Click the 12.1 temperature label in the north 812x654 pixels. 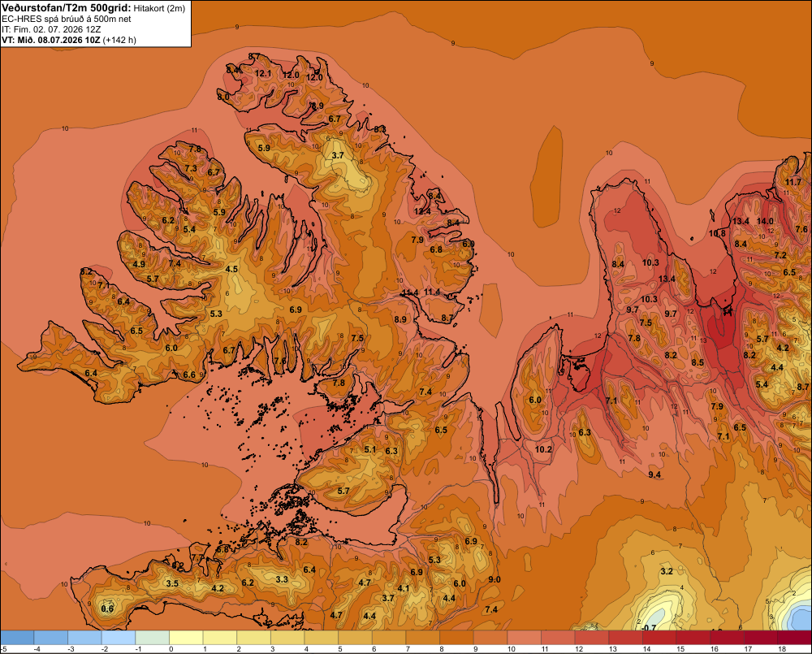coord(263,74)
